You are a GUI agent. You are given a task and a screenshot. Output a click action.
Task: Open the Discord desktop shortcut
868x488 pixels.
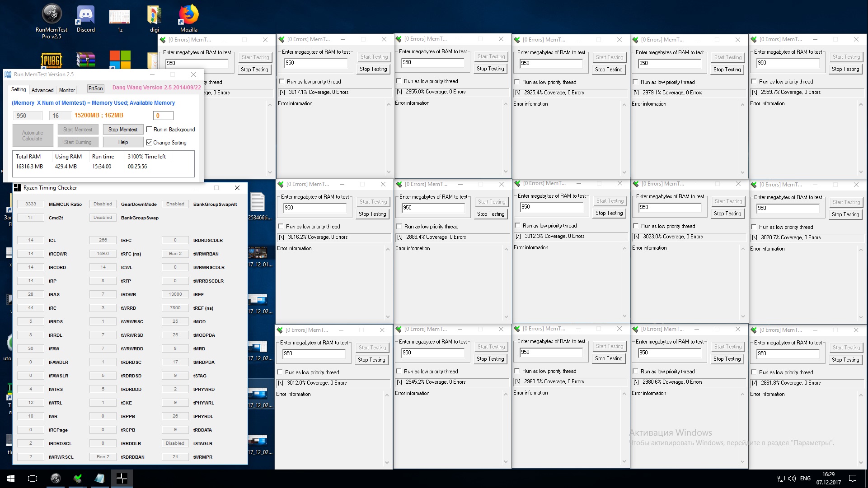point(85,15)
